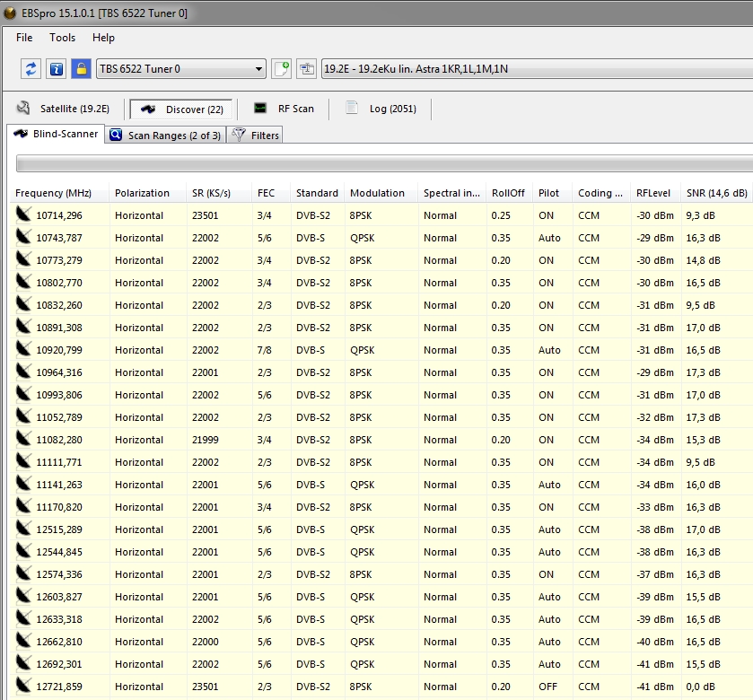This screenshot has width=753, height=700.
Task: Click the dish icon for 10891,308
Action: (23, 327)
